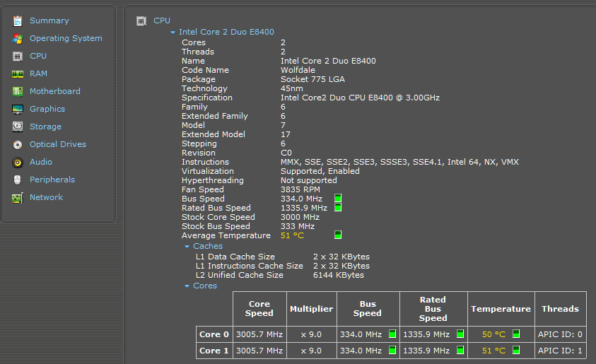This screenshot has width=596, height=364.
Task: Click the Revision value C0
Action: click(286, 153)
